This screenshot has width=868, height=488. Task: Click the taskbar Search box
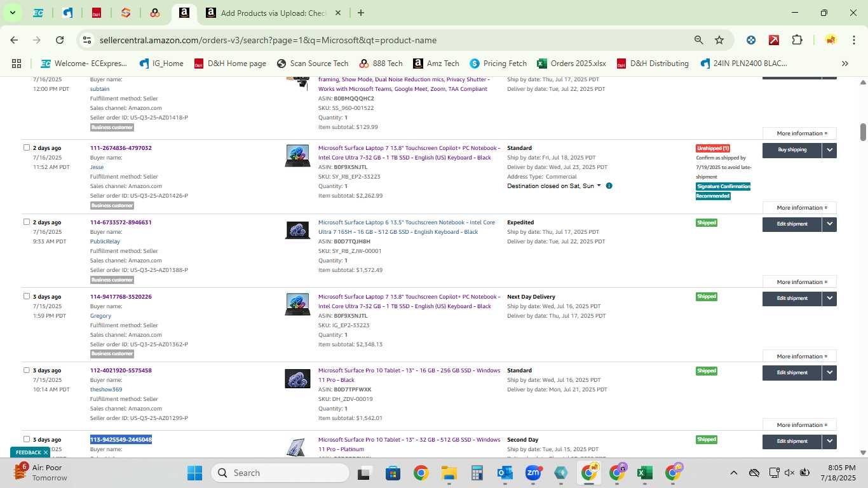[280, 473]
